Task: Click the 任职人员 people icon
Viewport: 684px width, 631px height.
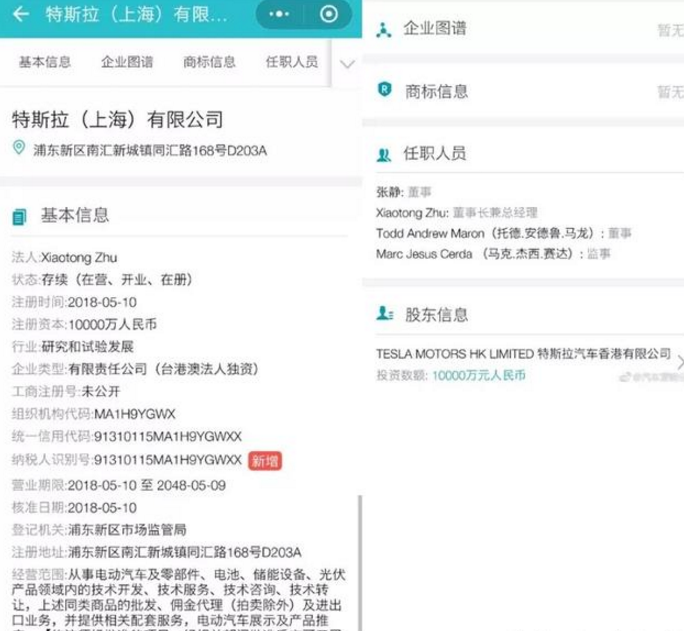Action: coord(384,155)
